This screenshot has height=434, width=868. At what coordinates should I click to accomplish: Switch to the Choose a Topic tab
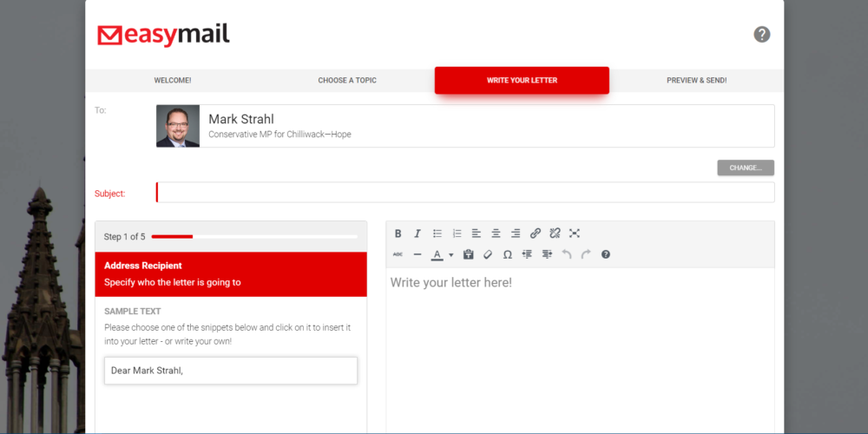(x=347, y=80)
